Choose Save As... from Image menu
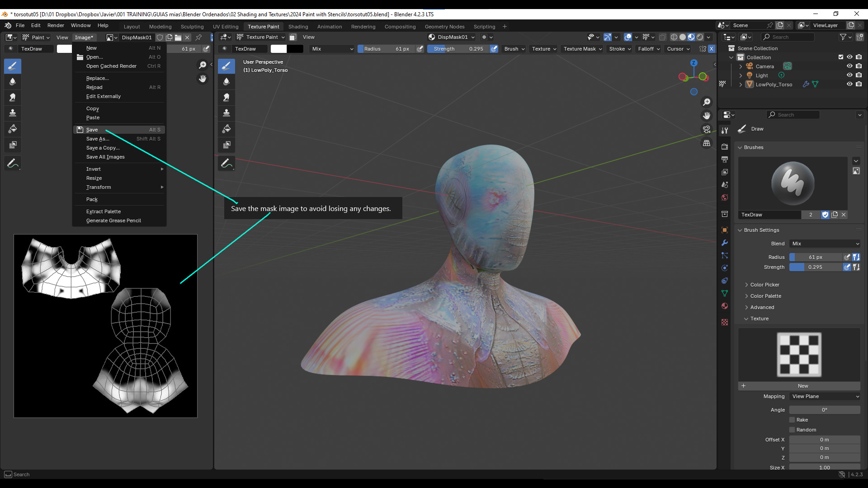868x488 pixels. 119,139
